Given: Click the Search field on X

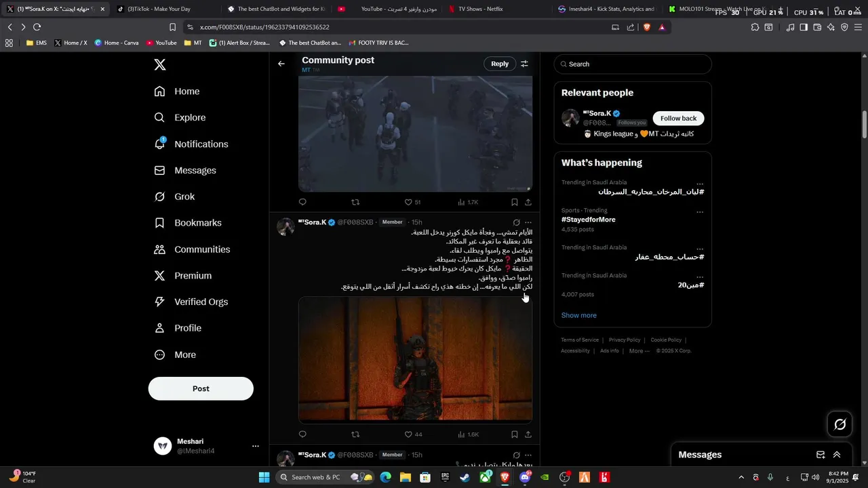Looking at the screenshot, I should (x=633, y=64).
